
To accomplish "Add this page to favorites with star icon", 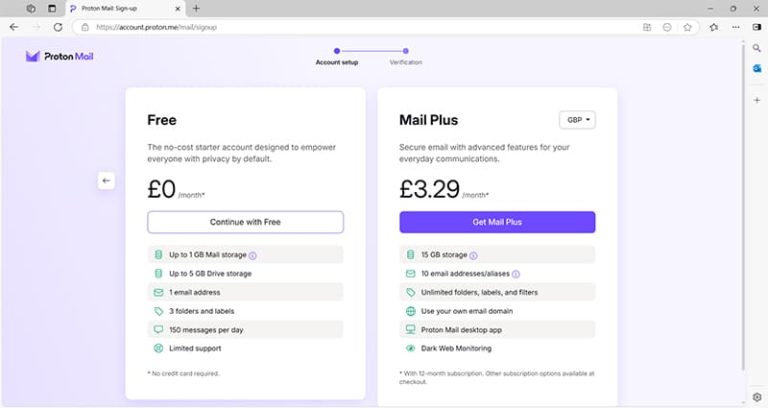I will 688,27.
